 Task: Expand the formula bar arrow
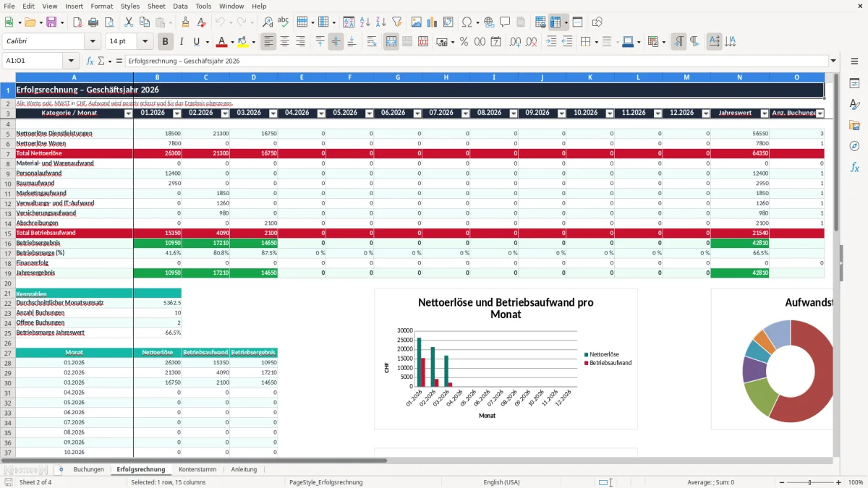pos(834,61)
